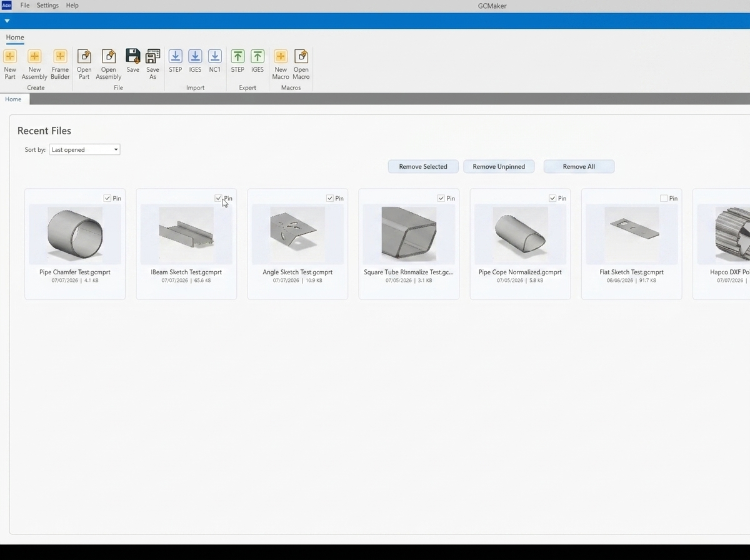Open the IBeam Sketch Test thumbnail

pyautogui.click(x=186, y=234)
